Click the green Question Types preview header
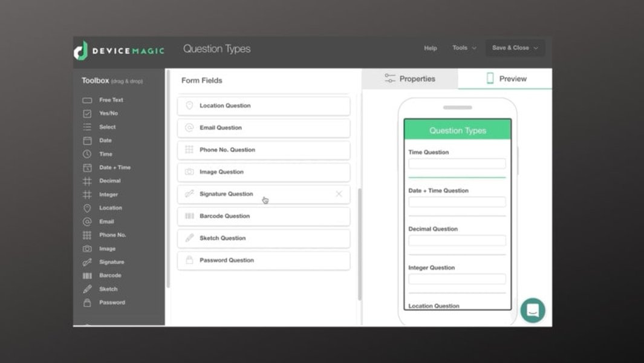Image resolution: width=644 pixels, height=363 pixels. (x=458, y=130)
